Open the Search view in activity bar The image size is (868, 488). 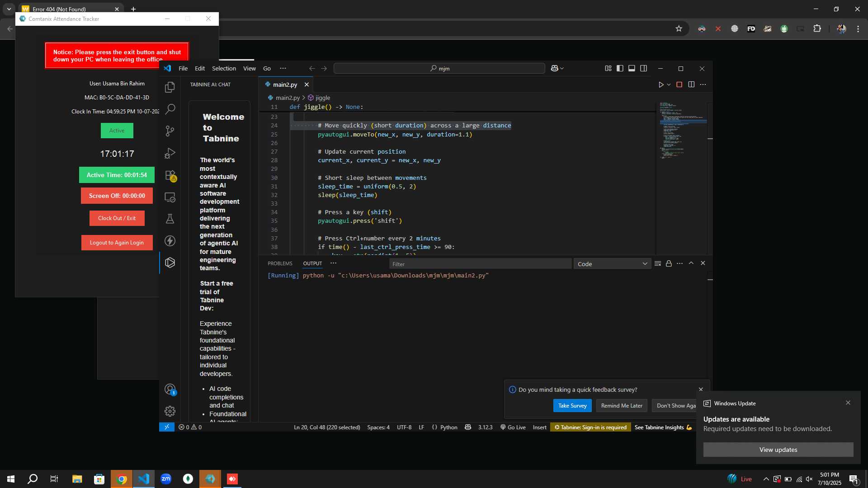(x=170, y=109)
